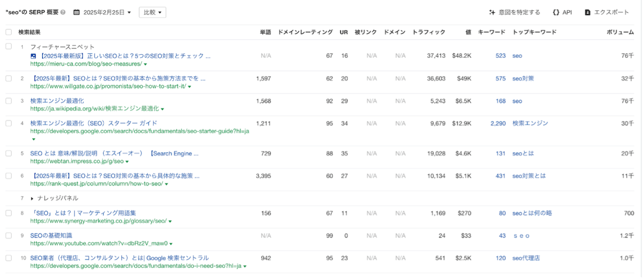Image resolution: width=644 pixels, height=279 pixels.
Task: Open the 【2025年最新版】正しいSEOとは title link
Action: tap(123, 56)
